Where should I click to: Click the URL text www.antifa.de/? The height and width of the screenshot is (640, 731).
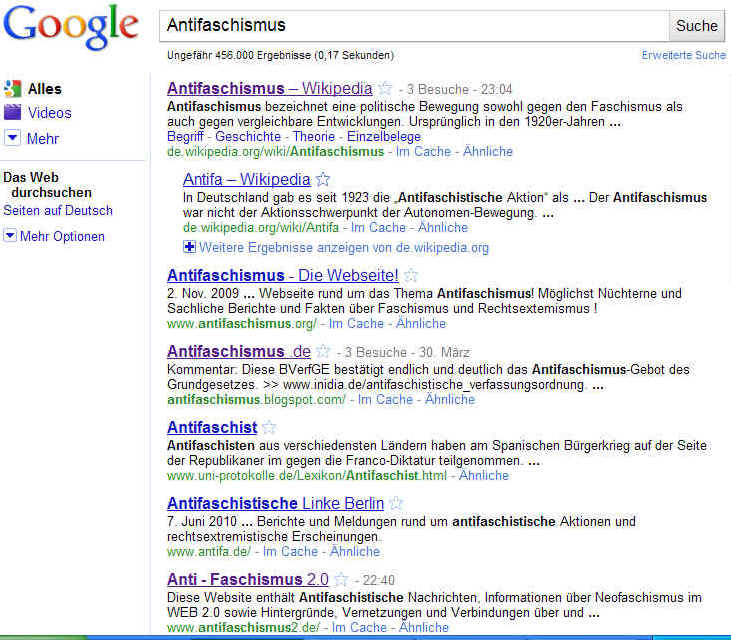[x=208, y=551]
